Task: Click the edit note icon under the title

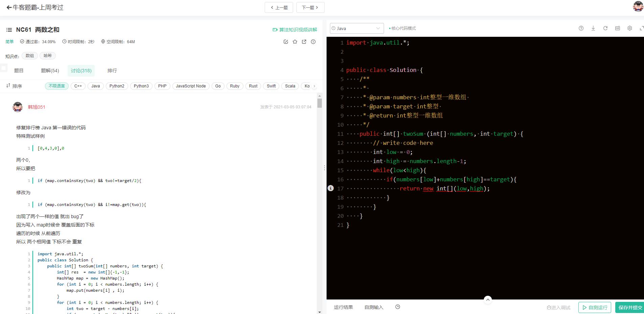Action: click(286, 42)
